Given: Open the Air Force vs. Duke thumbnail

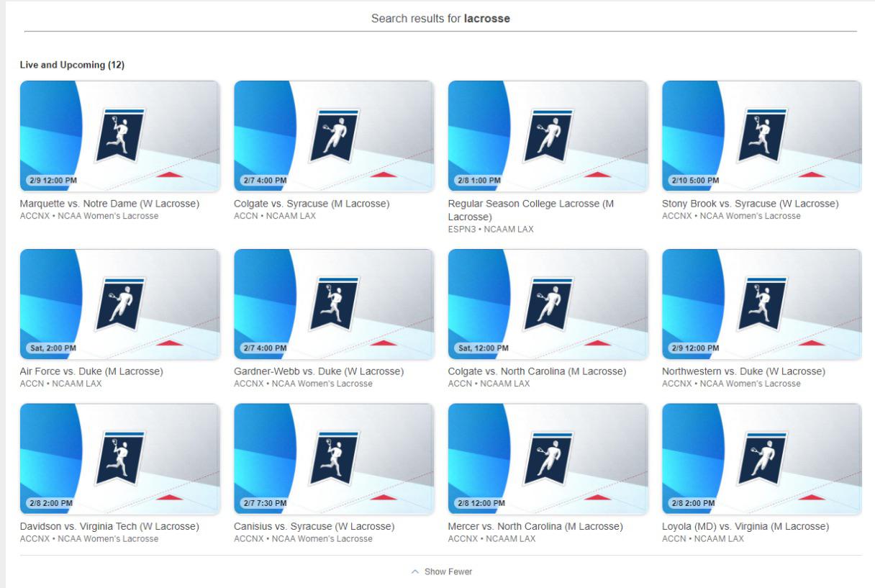Looking at the screenshot, I should point(119,304).
